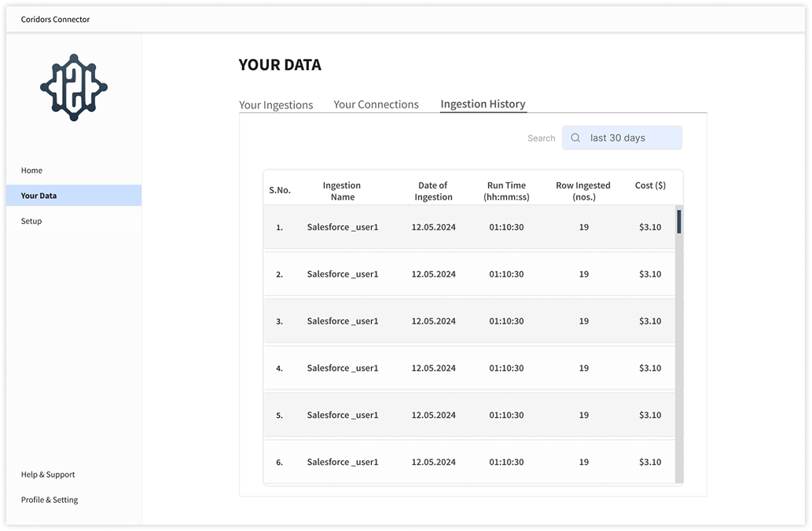Open the Setup sidebar item

coord(31,222)
